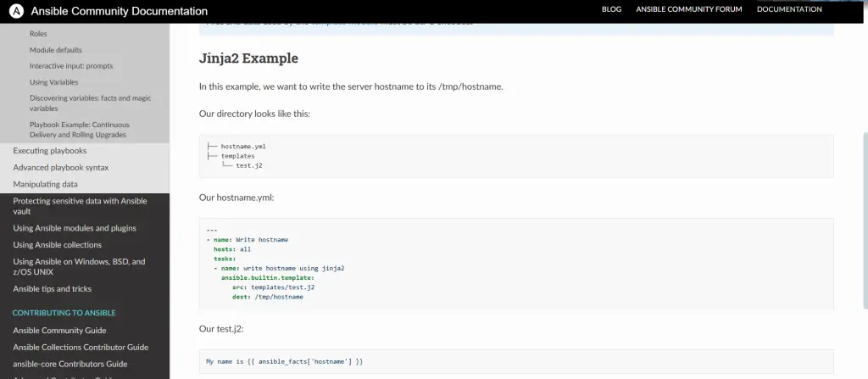Viewport: 868px width, 379px height.
Task: Click the 'Our hostname.yml:' paragraph
Action: 237,198
